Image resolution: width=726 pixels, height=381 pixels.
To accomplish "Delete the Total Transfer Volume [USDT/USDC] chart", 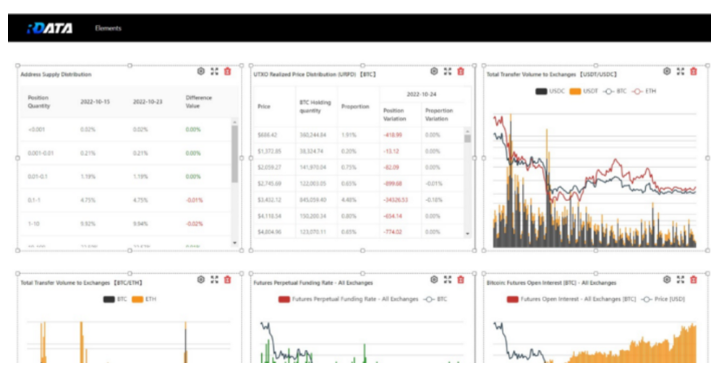I will (x=694, y=71).
